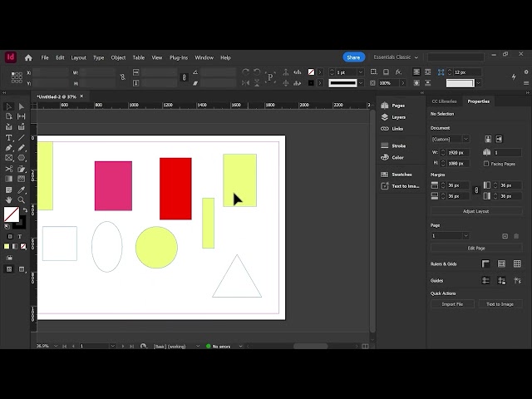Viewport: 532px width, 399px height.
Task: Toggle constrain width and height proportions
Action: point(122,77)
